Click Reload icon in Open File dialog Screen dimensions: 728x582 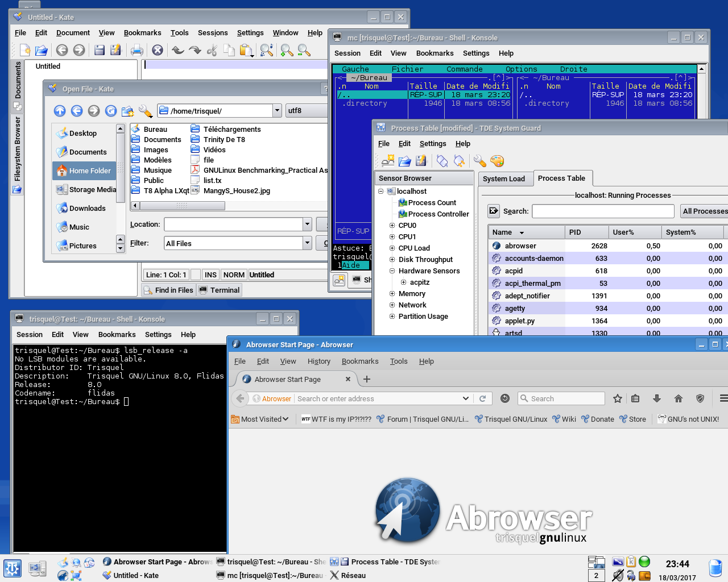coord(111,111)
